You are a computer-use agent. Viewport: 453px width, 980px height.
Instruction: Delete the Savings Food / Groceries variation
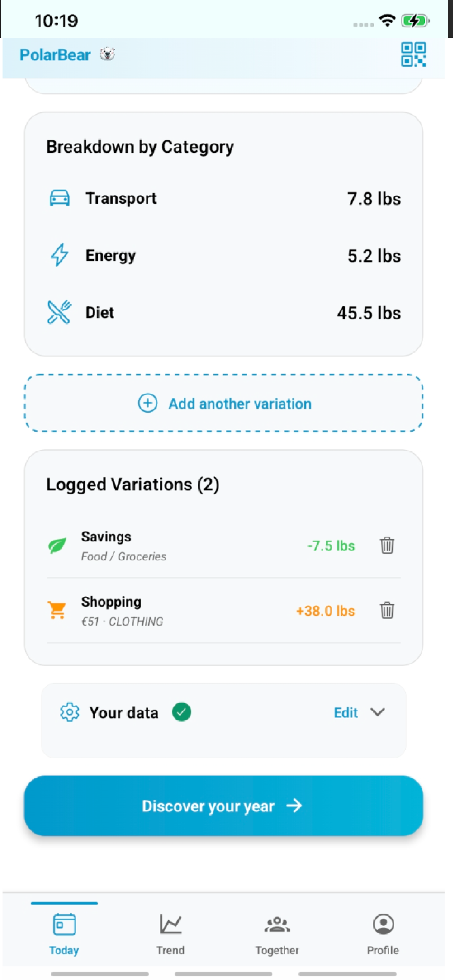387,545
